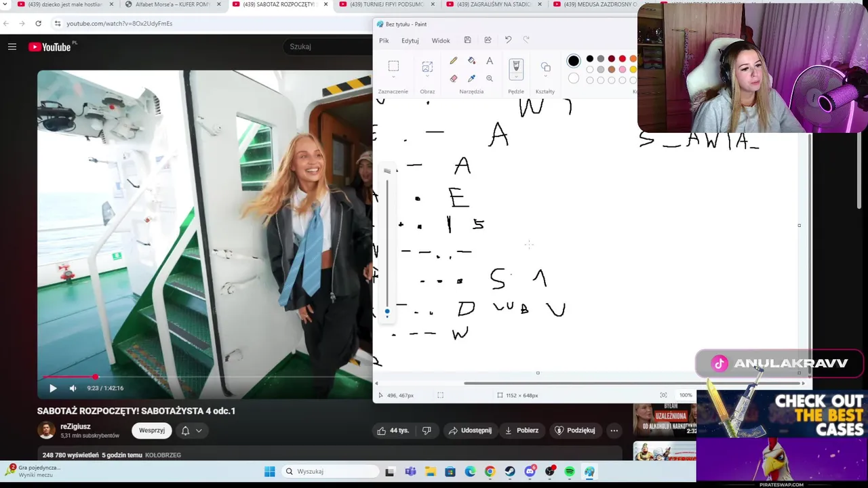Viewport: 868px width, 488px height.
Task: Select the Text tool in Paint
Action: 490,61
